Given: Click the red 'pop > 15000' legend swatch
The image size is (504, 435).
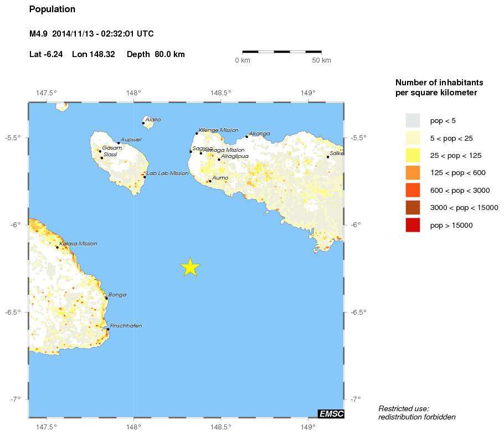Looking at the screenshot, I should coord(413,225).
